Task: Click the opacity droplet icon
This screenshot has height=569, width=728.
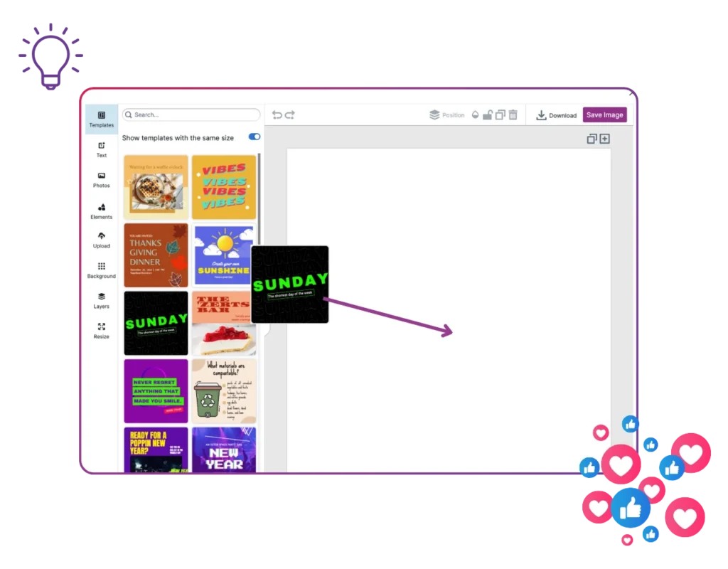Action: pos(475,115)
